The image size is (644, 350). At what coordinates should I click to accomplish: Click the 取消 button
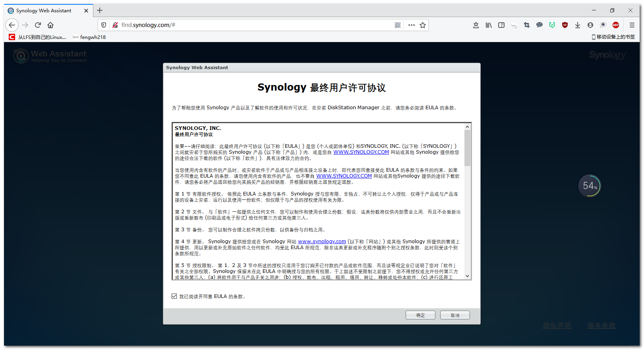pos(455,315)
